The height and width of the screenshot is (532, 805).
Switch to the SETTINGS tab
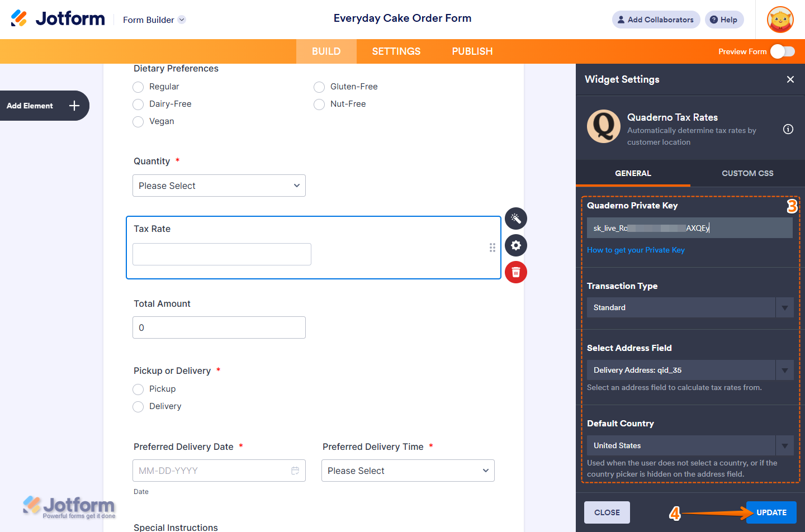pyautogui.click(x=396, y=51)
